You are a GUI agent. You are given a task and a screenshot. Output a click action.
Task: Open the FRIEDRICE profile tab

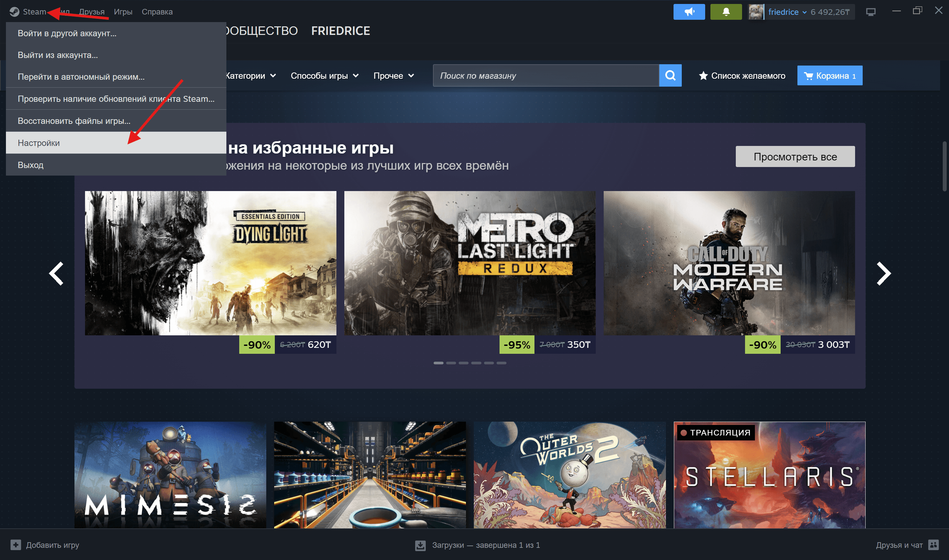[340, 31]
